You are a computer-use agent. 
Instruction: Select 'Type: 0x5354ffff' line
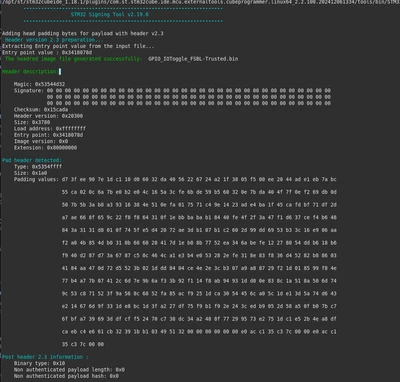click(38, 166)
